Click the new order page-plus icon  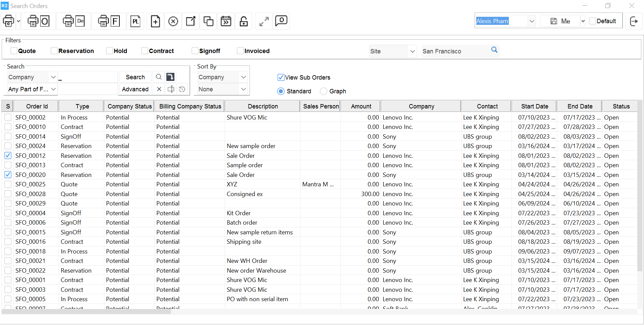click(155, 21)
